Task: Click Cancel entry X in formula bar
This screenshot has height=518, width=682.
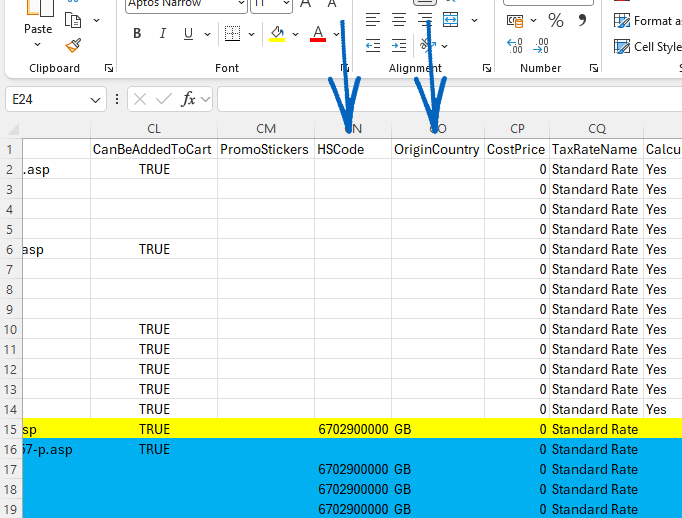Action: click(x=140, y=100)
